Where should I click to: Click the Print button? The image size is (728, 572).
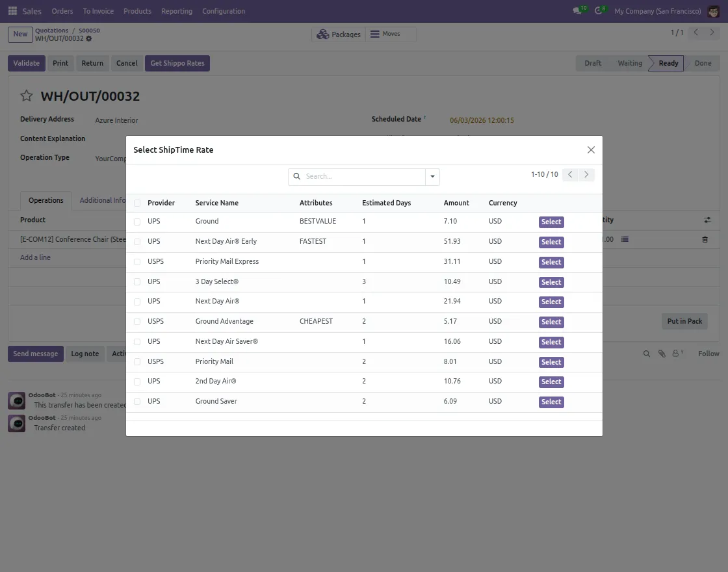[60, 63]
